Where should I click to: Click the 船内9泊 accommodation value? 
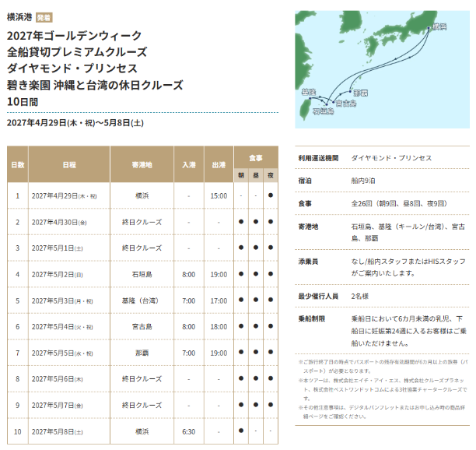tap(363, 181)
